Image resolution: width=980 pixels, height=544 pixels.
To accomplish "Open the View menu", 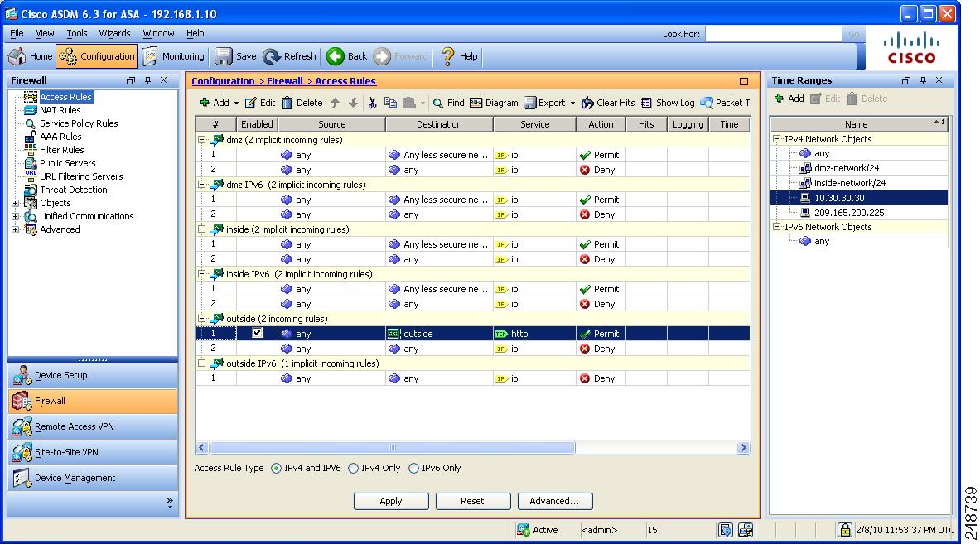I will point(45,34).
